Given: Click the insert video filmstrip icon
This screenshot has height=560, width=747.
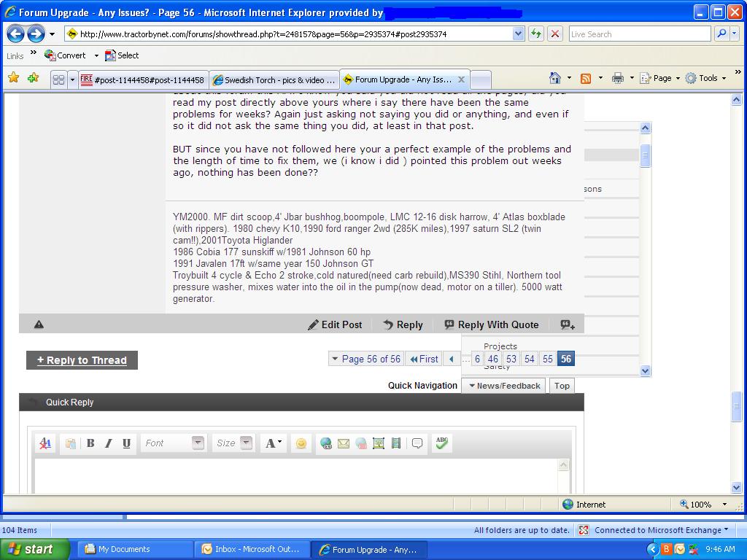Looking at the screenshot, I should pyautogui.click(x=396, y=443).
